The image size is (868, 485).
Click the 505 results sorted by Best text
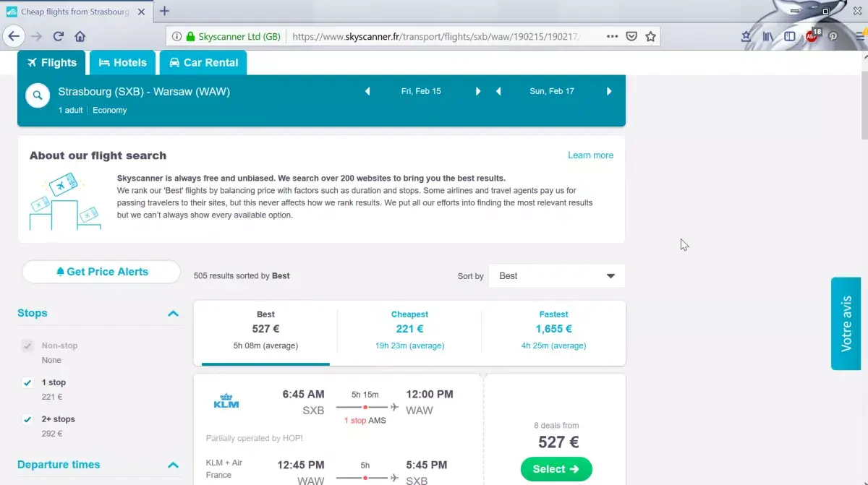click(x=242, y=276)
